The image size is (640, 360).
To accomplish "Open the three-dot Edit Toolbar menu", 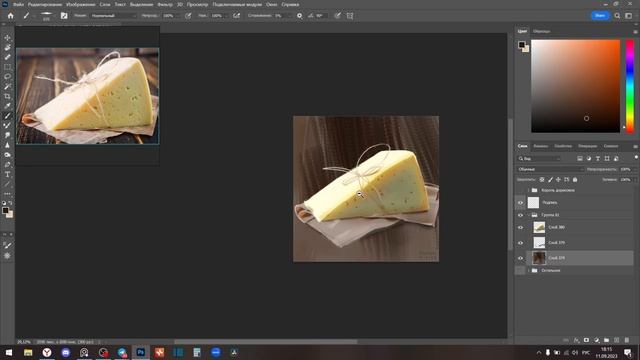I will click(x=7, y=194).
